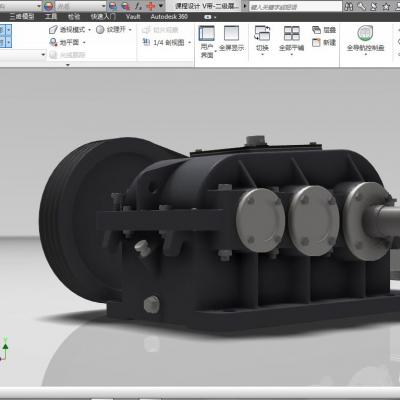This screenshot has height=400, width=400.
Task: Open the communication center satellite icon
Action: tap(374, 6)
